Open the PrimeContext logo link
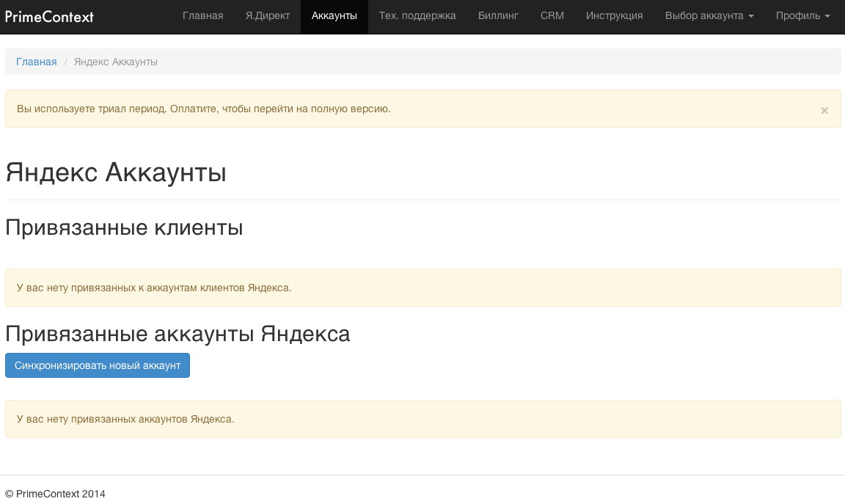The width and height of the screenshot is (845, 504). pyautogui.click(x=50, y=17)
